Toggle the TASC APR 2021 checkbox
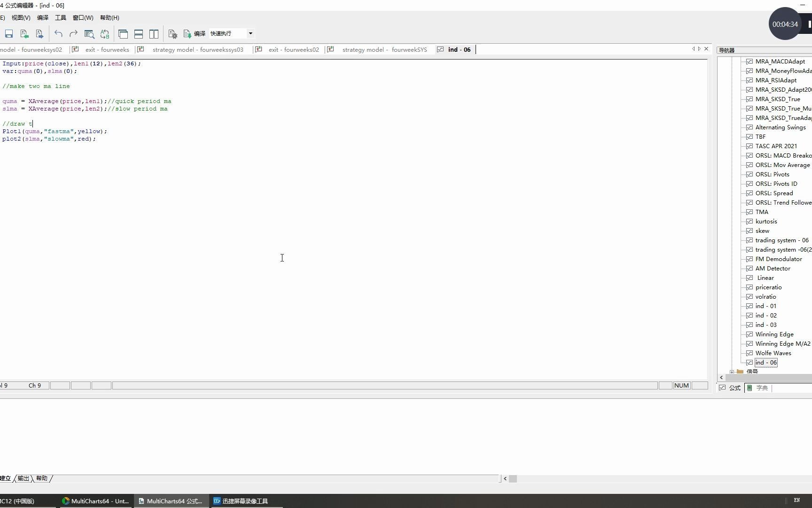Viewport: 812px width, 508px height. (750, 146)
